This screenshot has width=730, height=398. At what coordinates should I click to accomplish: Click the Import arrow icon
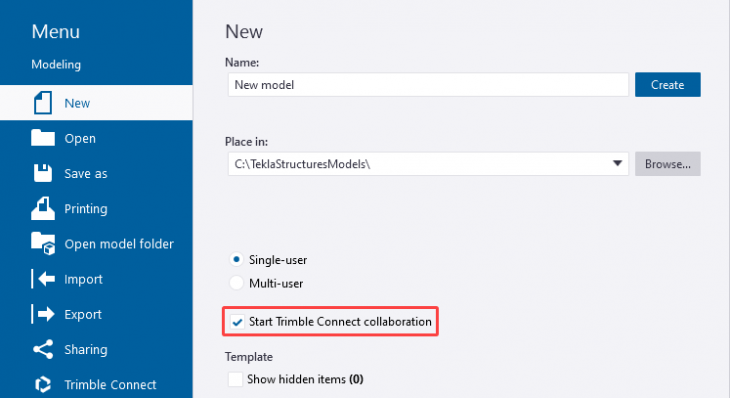[x=43, y=279]
